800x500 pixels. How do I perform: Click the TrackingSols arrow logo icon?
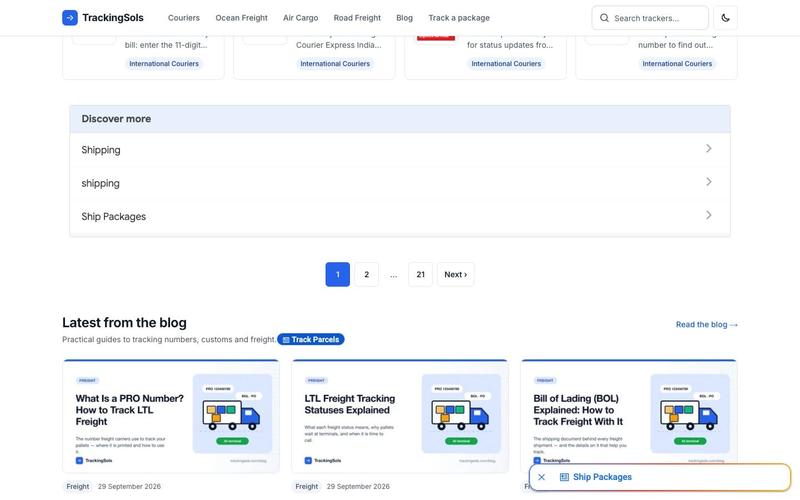coord(70,18)
